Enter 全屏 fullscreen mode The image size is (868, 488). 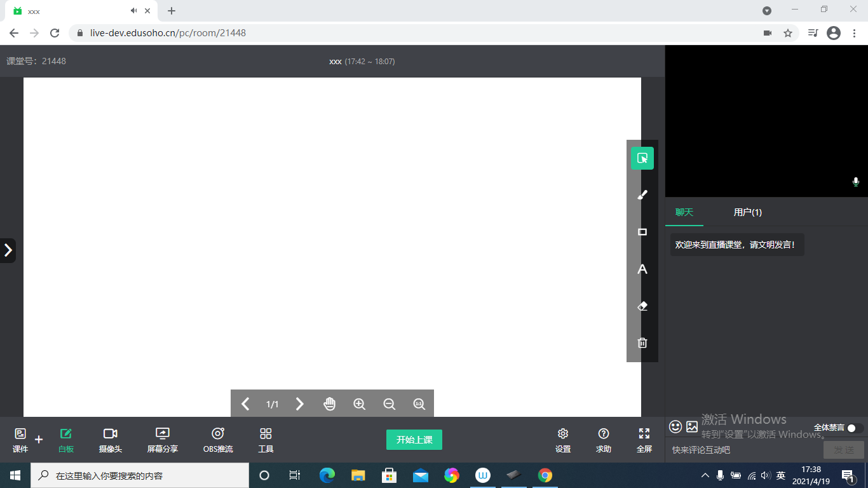click(644, 440)
